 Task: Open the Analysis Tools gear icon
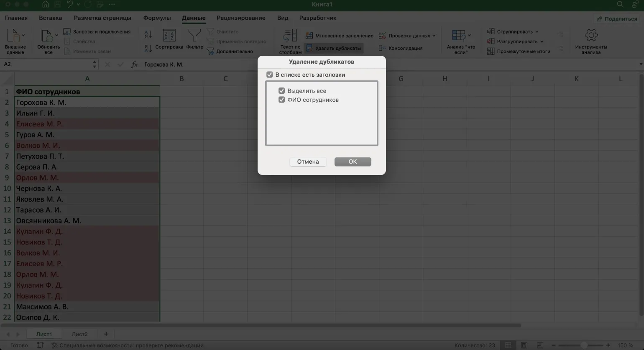[590, 36]
